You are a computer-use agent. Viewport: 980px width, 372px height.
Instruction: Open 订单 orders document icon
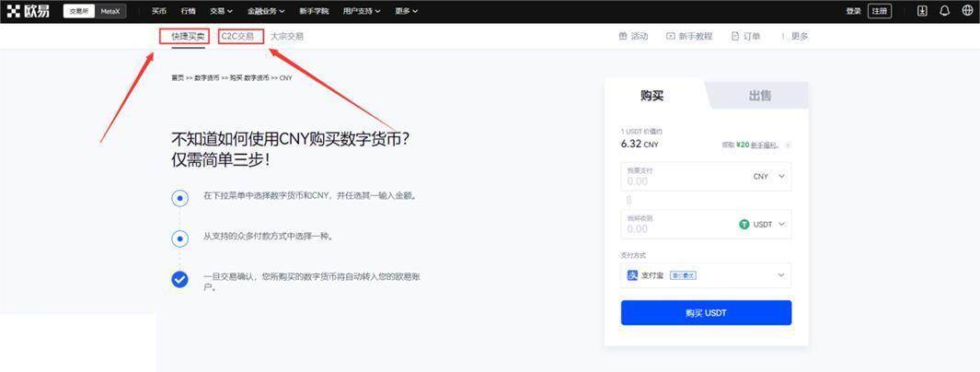coord(735,36)
